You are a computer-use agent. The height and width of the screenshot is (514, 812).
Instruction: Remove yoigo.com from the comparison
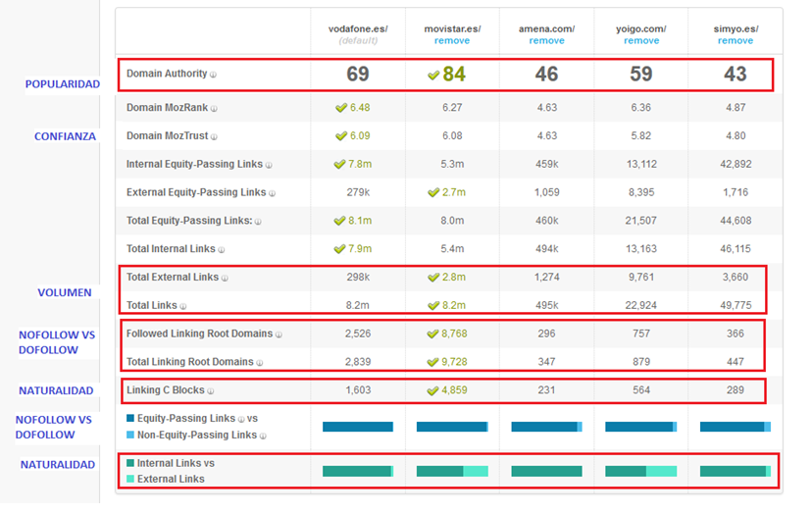(x=640, y=41)
